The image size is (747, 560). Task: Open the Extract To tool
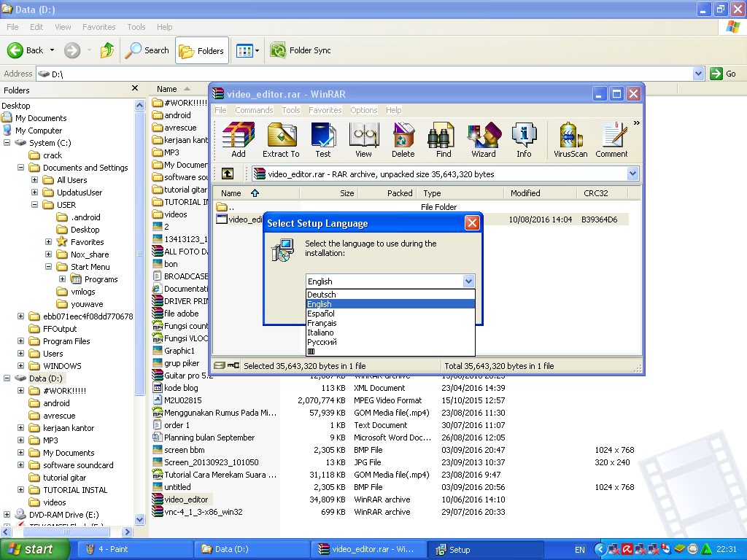(x=282, y=139)
